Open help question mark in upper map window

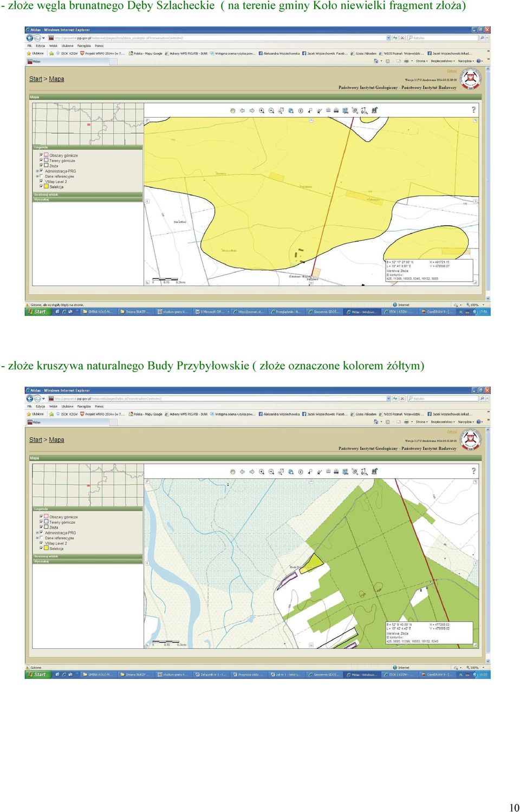point(474,110)
